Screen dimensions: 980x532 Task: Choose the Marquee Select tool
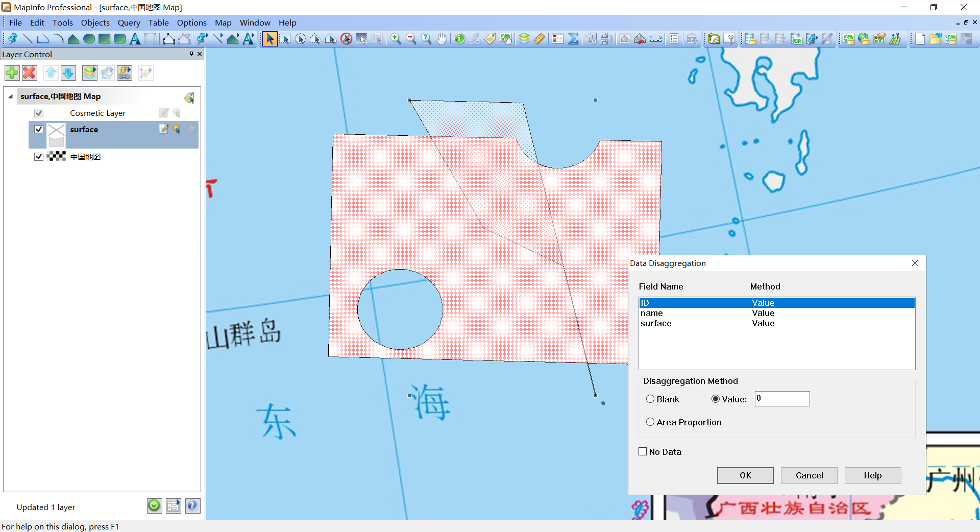tap(285, 39)
